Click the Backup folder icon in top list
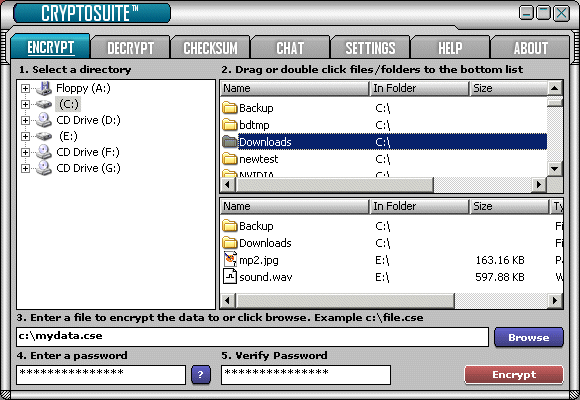This screenshot has height=400, width=580. pyautogui.click(x=230, y=108)
